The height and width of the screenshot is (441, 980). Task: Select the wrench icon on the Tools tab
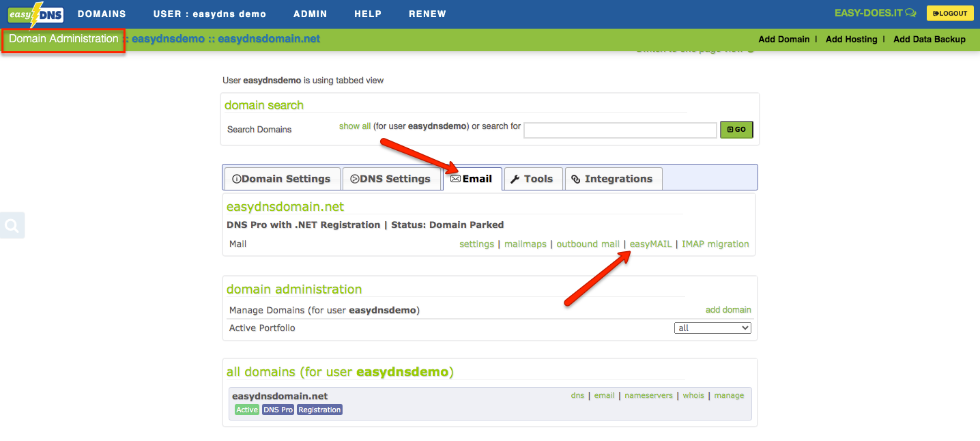(515, 178)
